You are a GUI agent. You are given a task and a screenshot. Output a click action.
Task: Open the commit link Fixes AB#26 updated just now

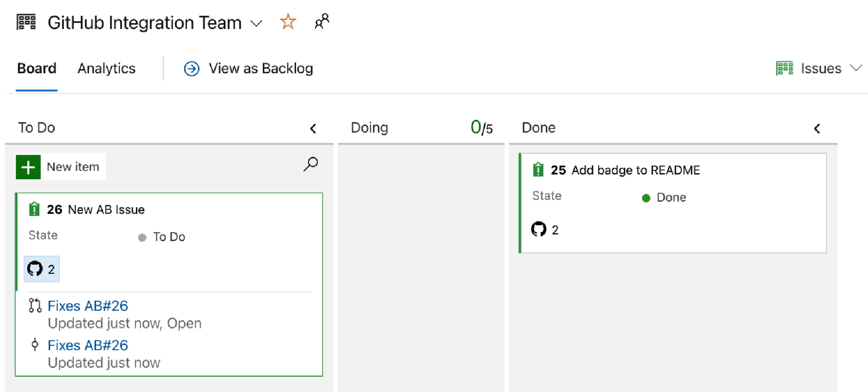(x=88, y=345)
